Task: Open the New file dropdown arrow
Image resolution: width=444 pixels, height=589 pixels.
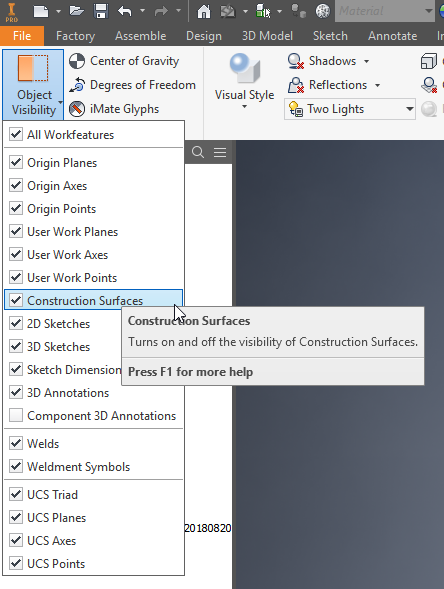Action: (x=58, y=11)
